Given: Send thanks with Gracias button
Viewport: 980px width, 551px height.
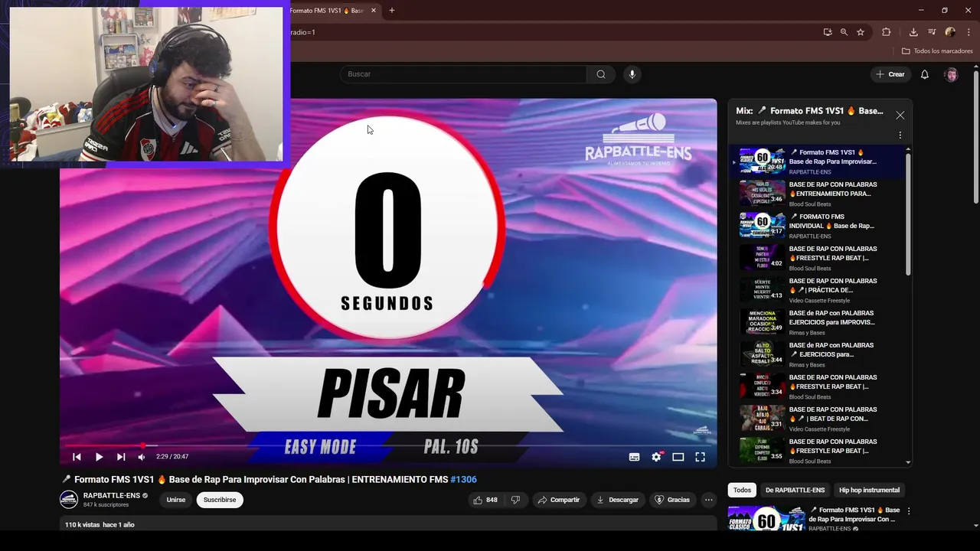Looking at the screenshot, I should tap(672, 500).
